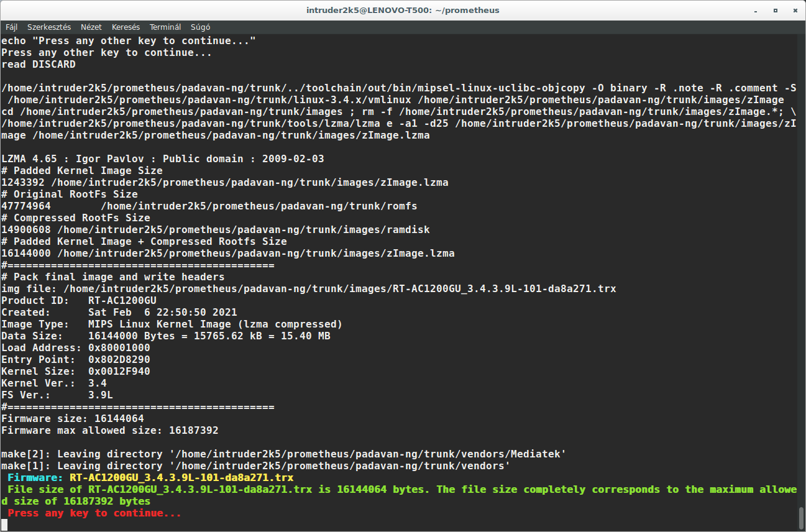Click the terminal vertical scrollbar thumb
The height and width of the screenshot is (532, 806).
802,518
